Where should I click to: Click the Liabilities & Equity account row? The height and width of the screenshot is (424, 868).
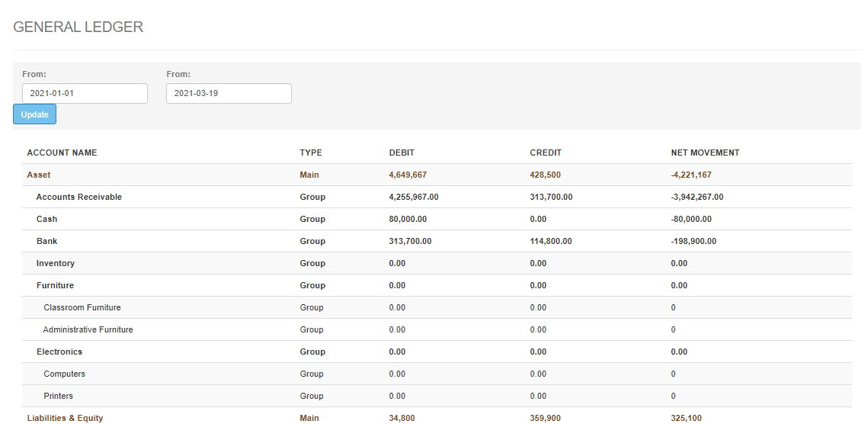pyautogui.click(x=65, y=418)
